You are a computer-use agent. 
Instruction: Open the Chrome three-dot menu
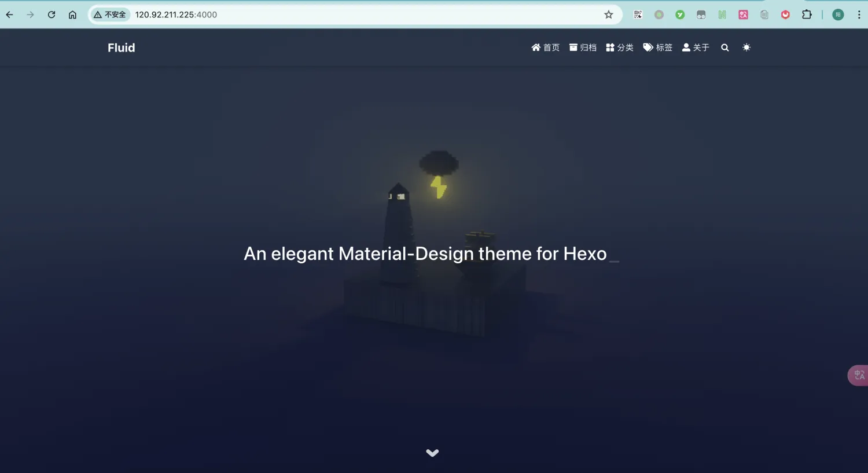click(x=859, y=14)
